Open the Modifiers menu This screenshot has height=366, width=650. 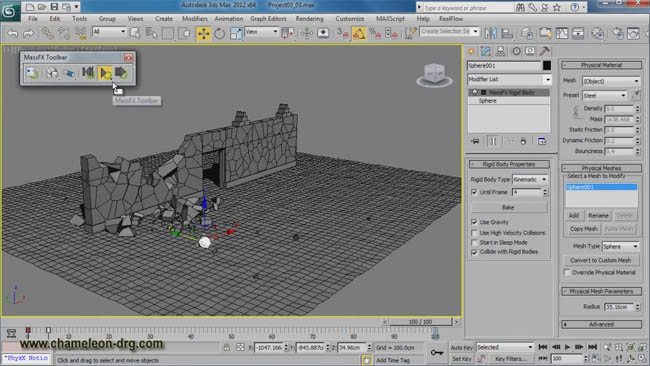(194, 19)
